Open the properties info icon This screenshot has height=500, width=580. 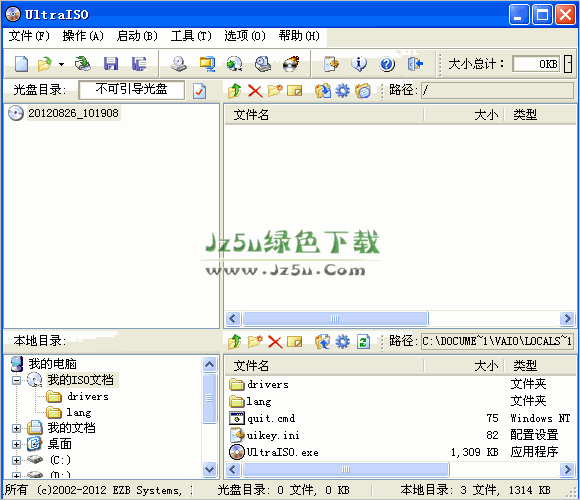[359, 64]
